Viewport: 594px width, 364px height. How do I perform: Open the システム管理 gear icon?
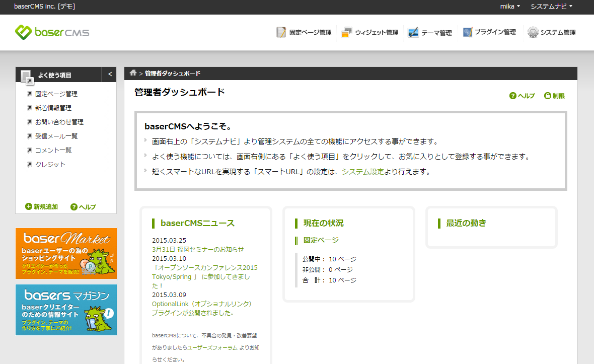tap(533, 32)
